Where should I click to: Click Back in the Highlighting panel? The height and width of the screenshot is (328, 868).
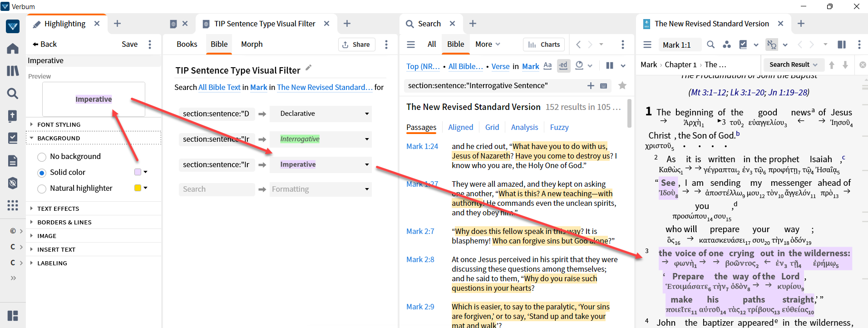pos(44,44)
